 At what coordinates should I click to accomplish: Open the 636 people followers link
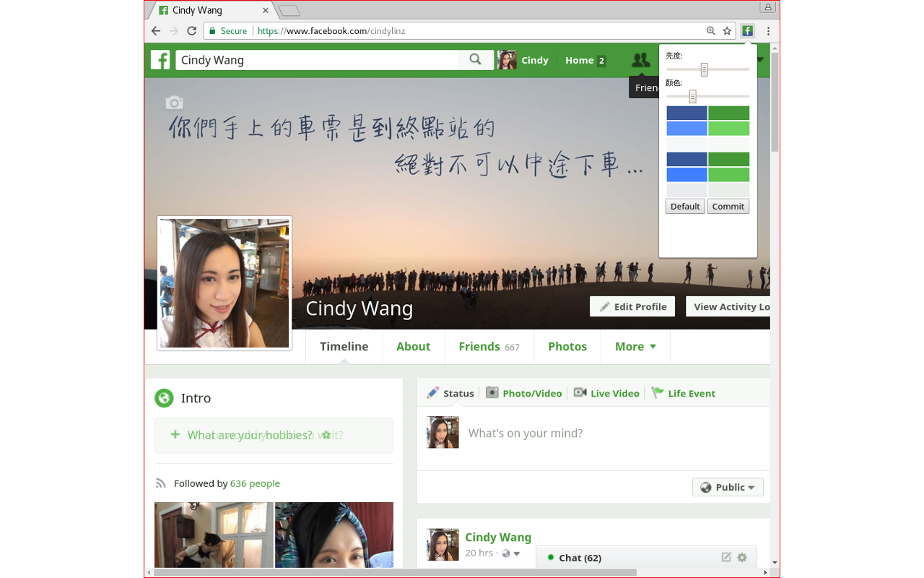tap(255, 483)
